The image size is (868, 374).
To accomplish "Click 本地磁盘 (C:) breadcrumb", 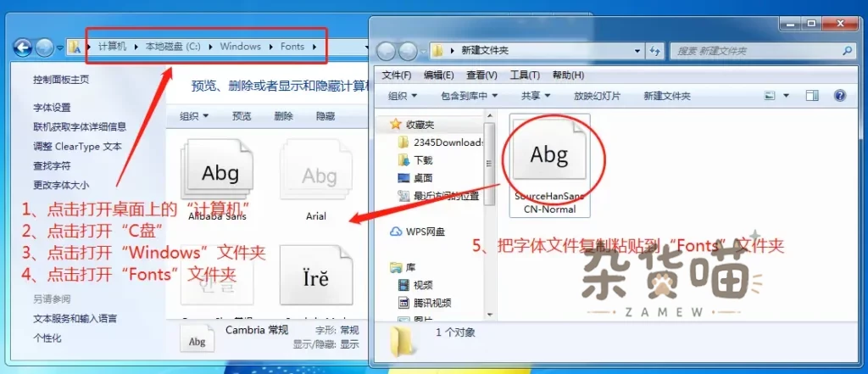I will coord(173,47).
